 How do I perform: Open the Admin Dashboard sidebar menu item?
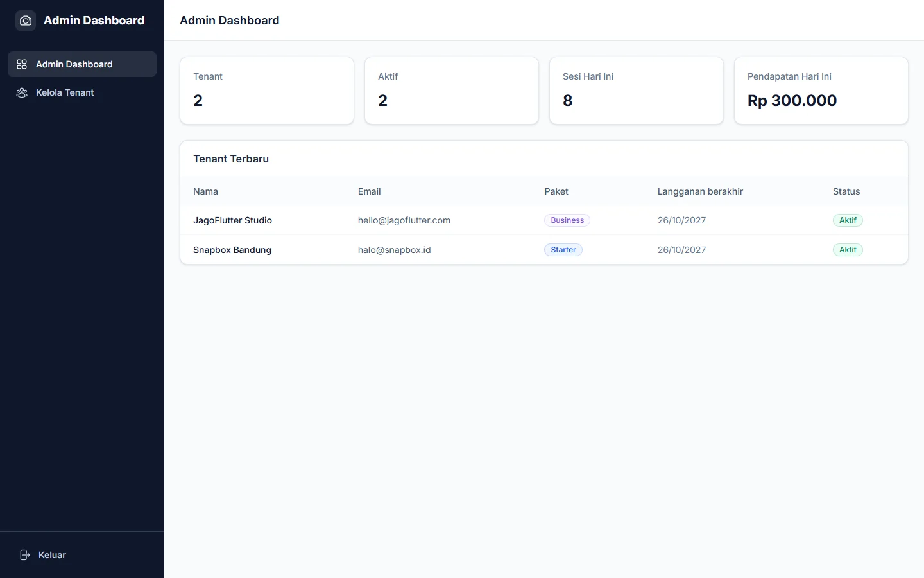click(82, 64)
